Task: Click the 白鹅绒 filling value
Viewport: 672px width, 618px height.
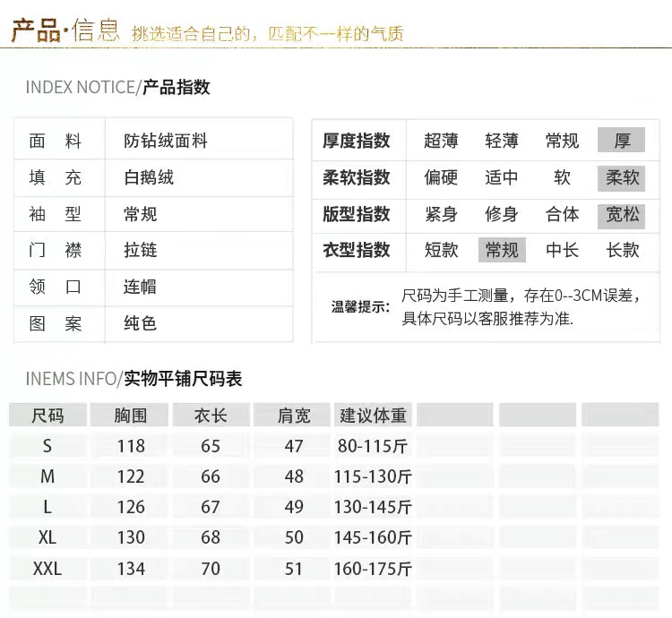Action: [149, 177]
